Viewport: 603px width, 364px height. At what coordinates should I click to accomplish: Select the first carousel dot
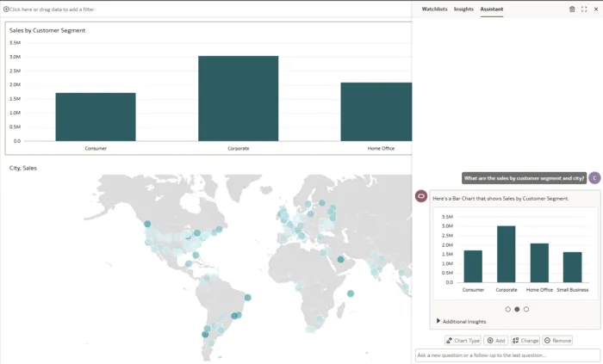(508, 309)
